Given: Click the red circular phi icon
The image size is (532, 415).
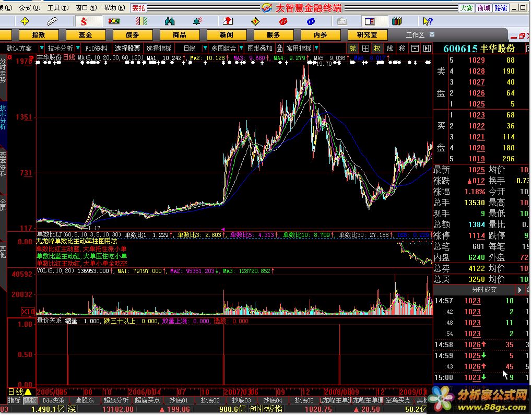Looking at the screenshot, I should pos(283,21).
